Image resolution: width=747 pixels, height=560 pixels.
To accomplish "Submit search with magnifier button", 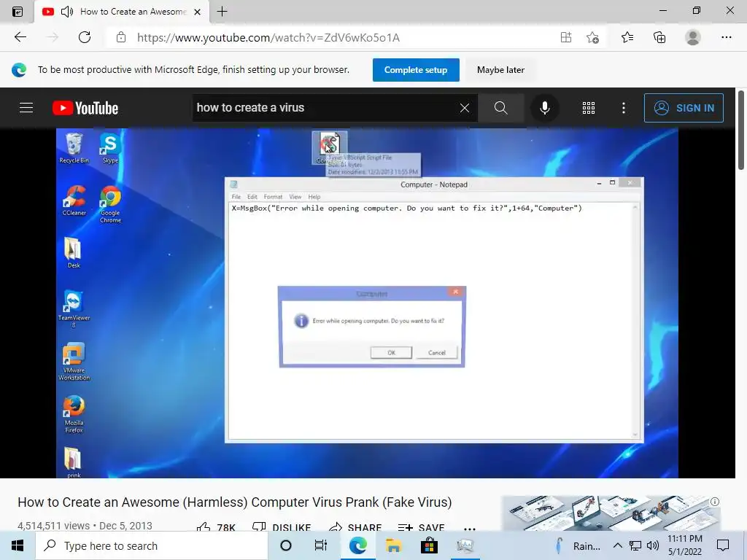I will click(x=500, y=108).
